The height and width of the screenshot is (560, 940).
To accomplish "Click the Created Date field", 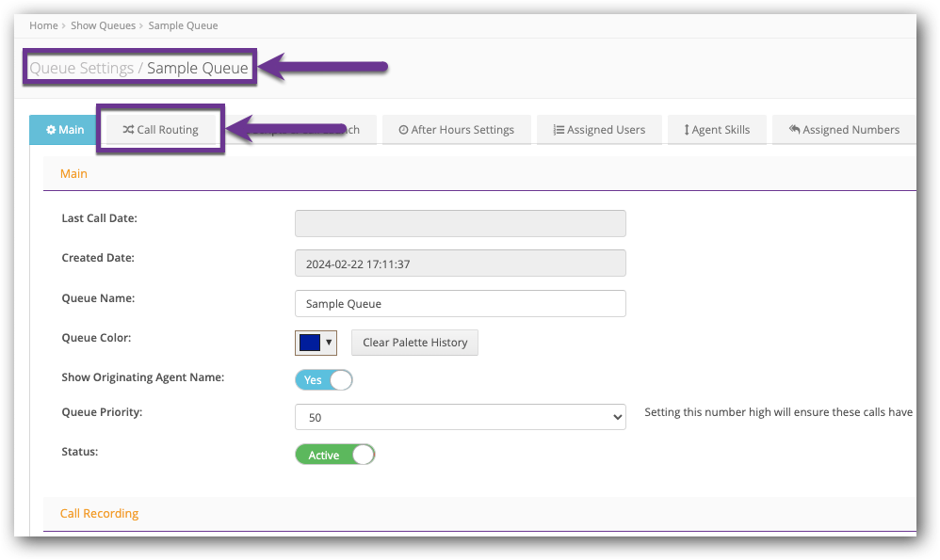I will point(460,264).
